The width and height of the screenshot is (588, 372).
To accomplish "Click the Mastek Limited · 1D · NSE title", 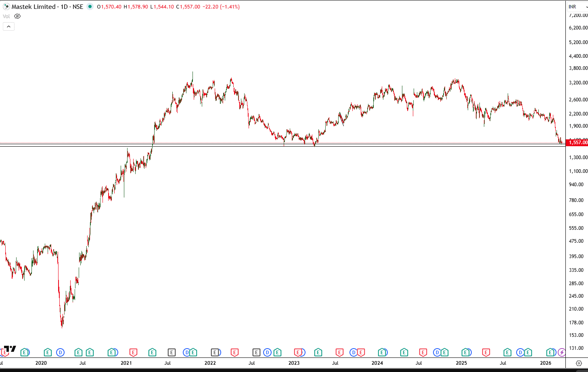I will [47, 6].
